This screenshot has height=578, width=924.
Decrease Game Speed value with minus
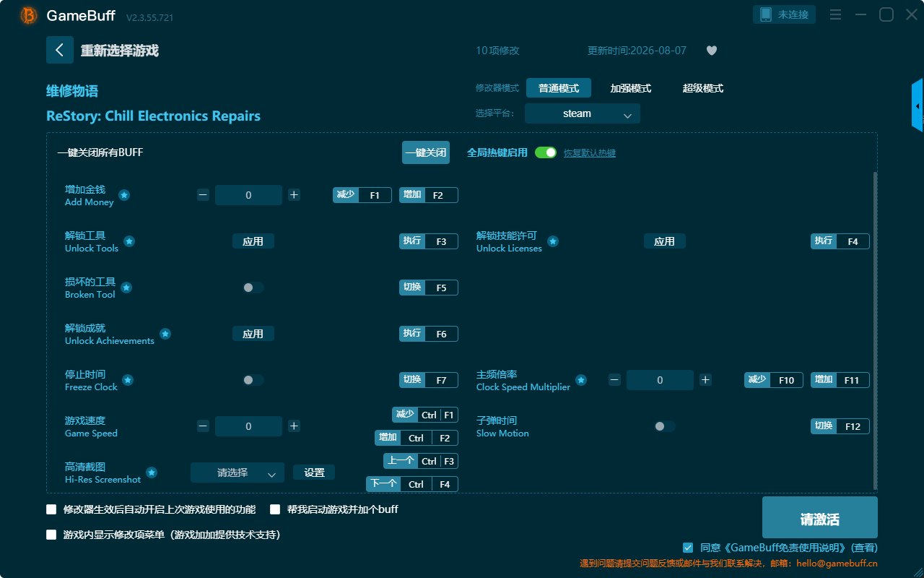tap(203, 426)
